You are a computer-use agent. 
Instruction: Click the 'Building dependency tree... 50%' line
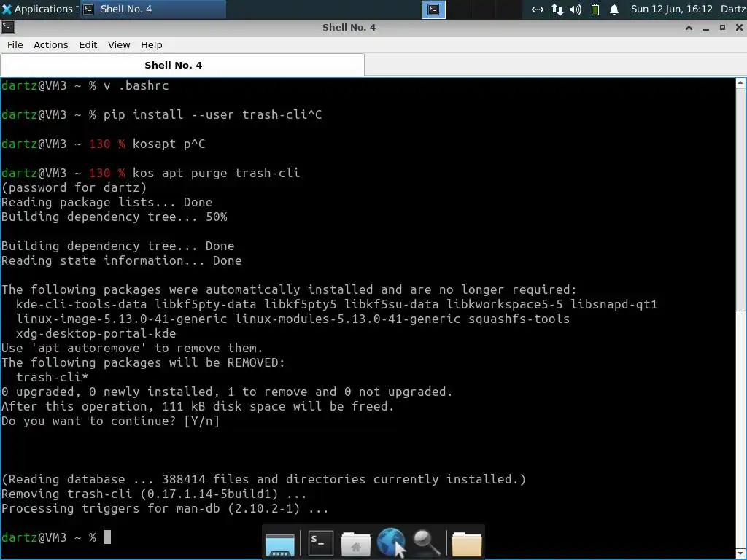115,217
